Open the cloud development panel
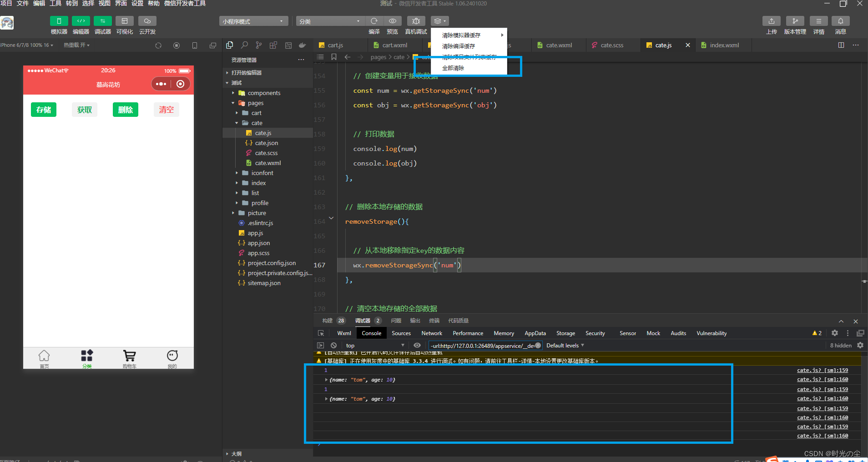868x462 pixels. click(147, 21)
